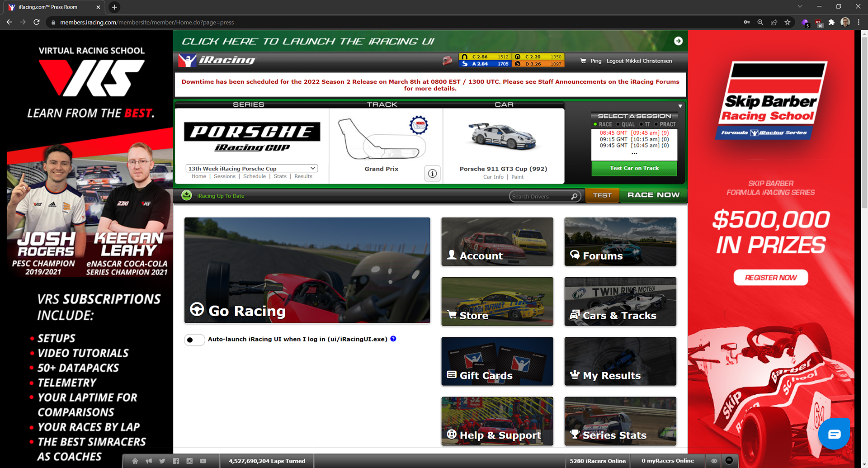The height and width of the screenshot is (468, 868).
Task: Open the 13th Week iRacing Porsche Cup dropdown
Action: coord(251,168)
